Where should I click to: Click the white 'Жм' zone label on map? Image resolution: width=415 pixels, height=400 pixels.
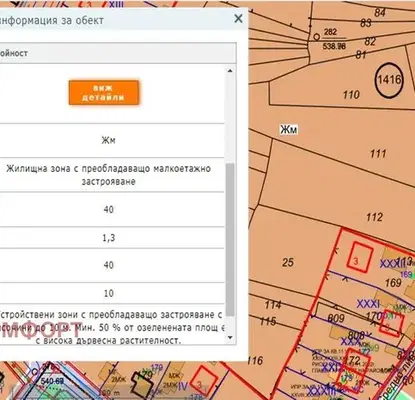click(288, 129)
